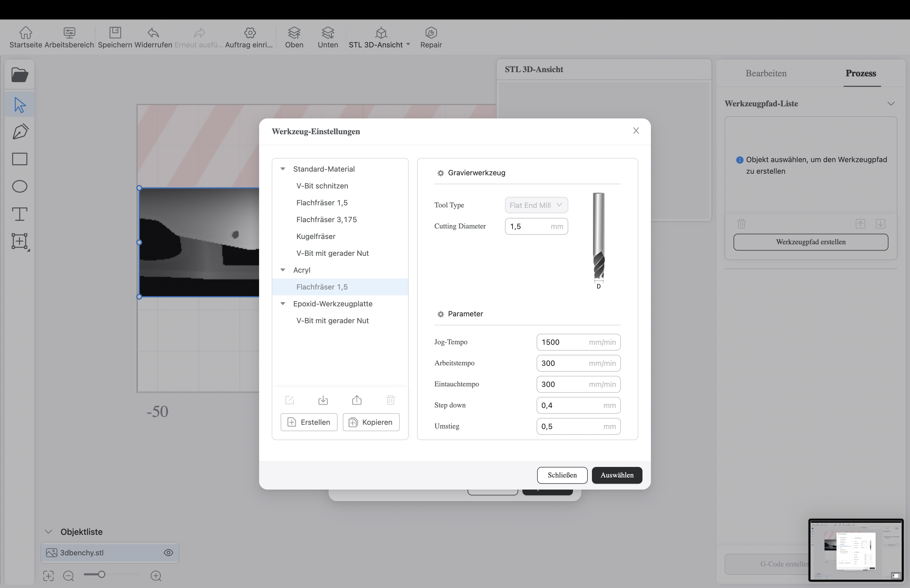
Task: Open the STL 3D-Ansicht dropdown arrow
Action: click(x=408, y=44)
